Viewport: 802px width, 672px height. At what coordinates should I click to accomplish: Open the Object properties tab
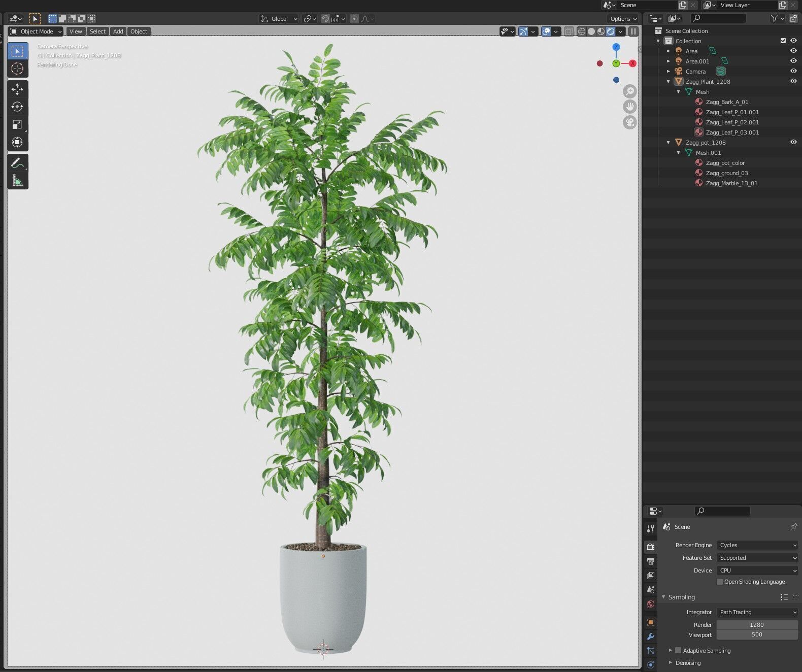click(651, 622)
